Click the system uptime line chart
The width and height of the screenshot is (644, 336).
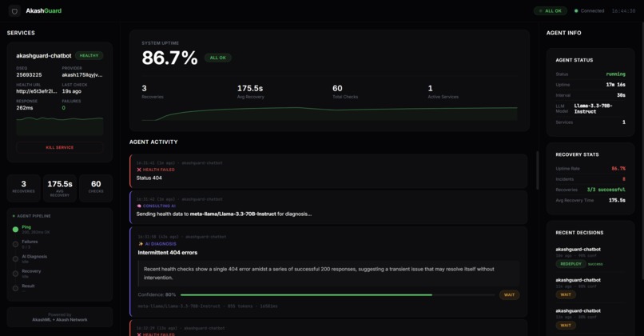[x=329, y=114]
